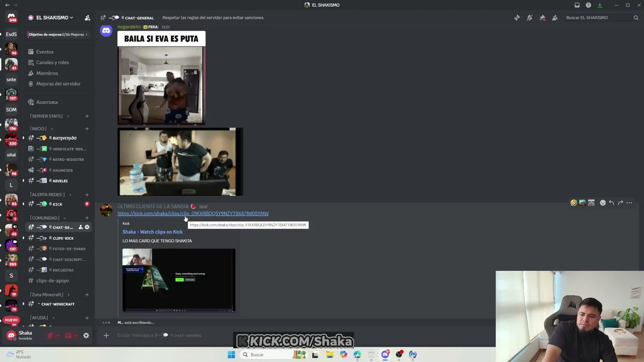Open Mejoras del servidor
Screen dimensions: 644x362
pyautogui.click(x=58, y=84)
